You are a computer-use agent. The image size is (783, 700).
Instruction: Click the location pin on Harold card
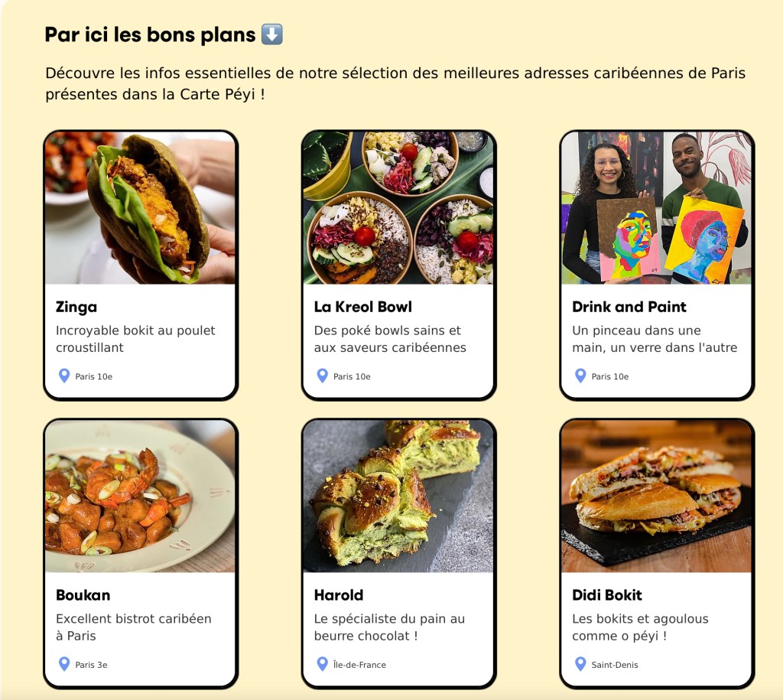pos(323,664)
